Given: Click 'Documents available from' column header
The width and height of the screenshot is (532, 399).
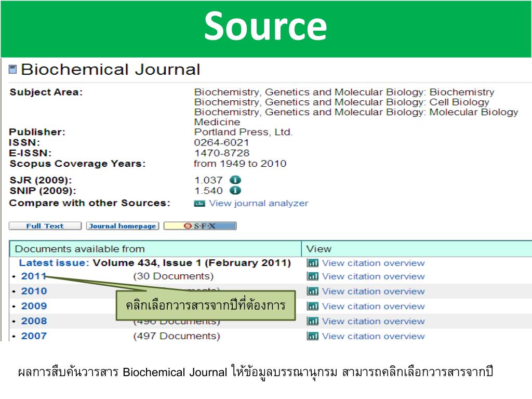Looking at the screenshot, I should pos(79,249).
